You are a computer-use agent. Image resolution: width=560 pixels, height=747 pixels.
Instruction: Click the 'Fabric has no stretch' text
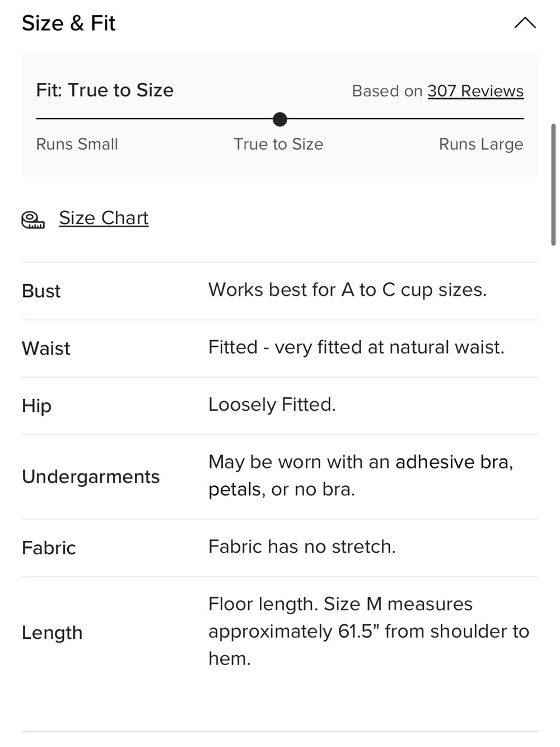[x=302, y=546]
